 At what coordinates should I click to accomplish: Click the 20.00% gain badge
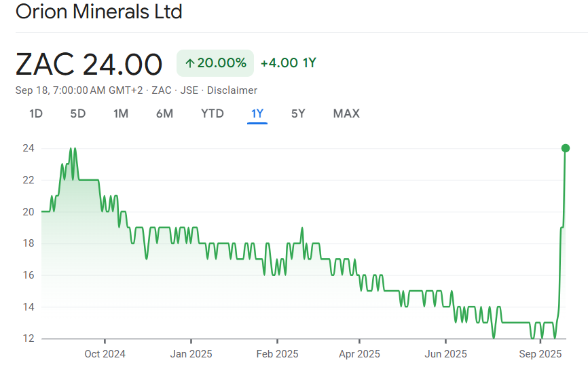[x=215, y=63]
